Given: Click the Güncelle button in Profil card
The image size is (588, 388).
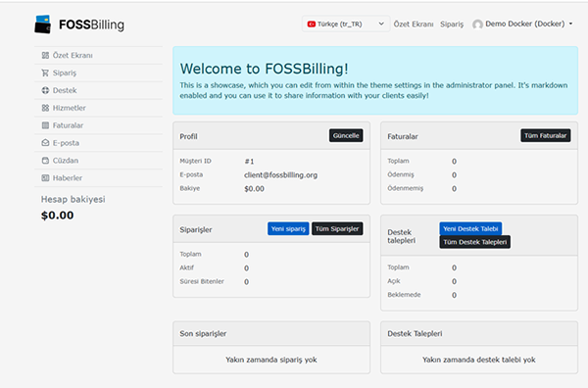Looking at the screenshot, I should 346,136.
